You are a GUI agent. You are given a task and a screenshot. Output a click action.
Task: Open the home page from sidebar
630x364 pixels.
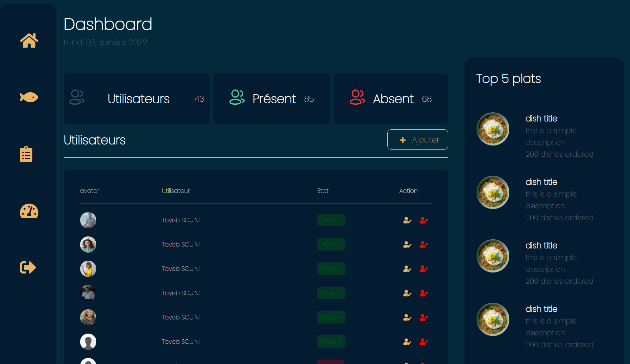click(29, 41)
